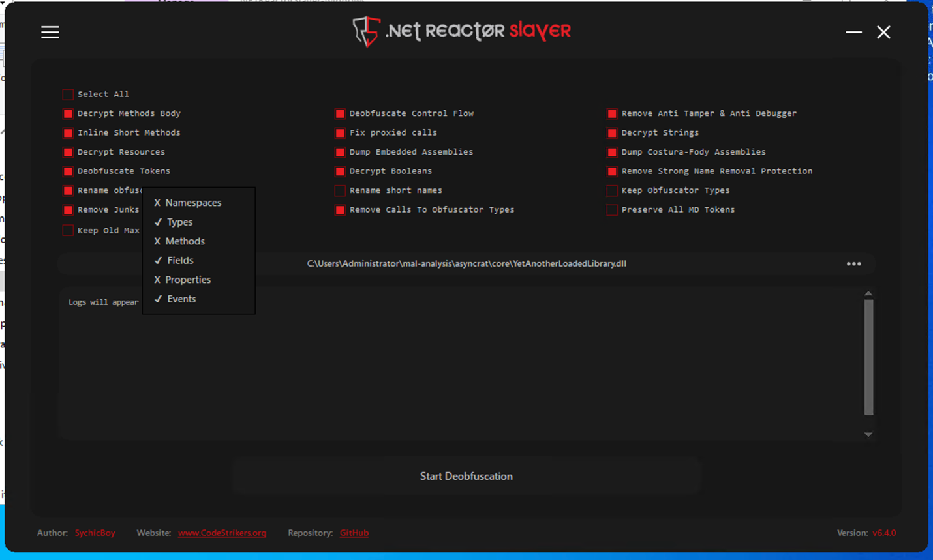This screenshot has width=933, height=560.
Task: Click the log scrollbar up arrow
Action: coord(868,293)
